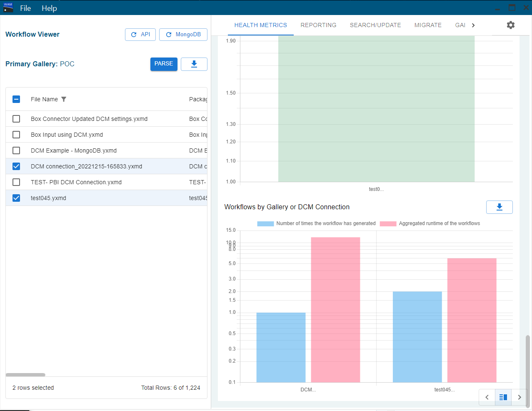Toggle the split panel view icon
This screenshot has height=411, width=532.
click(x=503, y=397)
